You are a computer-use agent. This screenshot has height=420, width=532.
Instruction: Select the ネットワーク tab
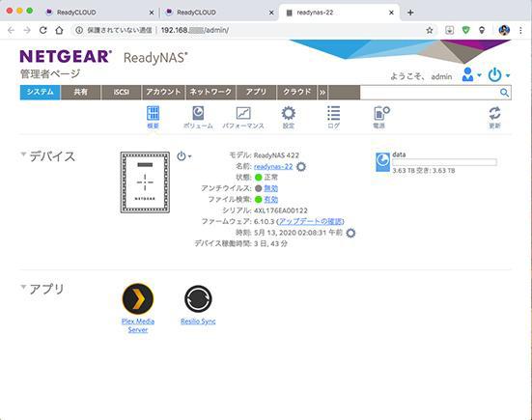[210, 93]
